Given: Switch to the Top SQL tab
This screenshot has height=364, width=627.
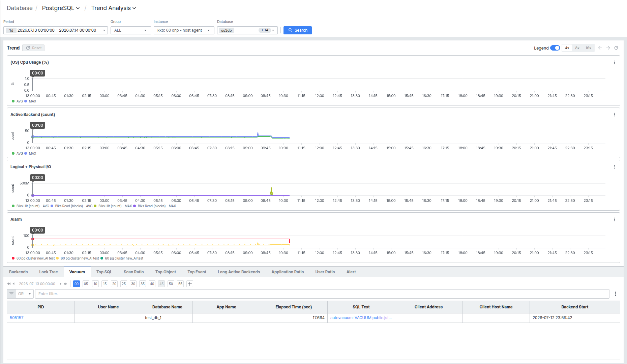Looking at the screenshot, I should click(x=104, y=272).
